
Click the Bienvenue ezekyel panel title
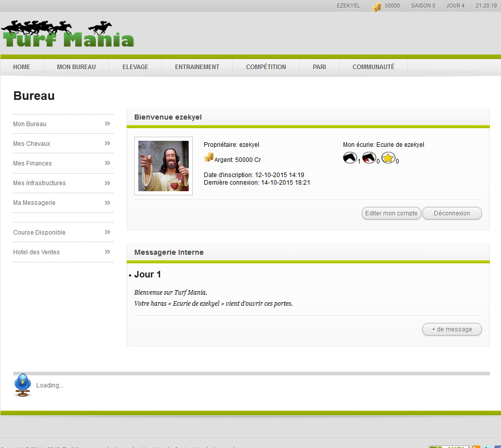click(168, 117)
